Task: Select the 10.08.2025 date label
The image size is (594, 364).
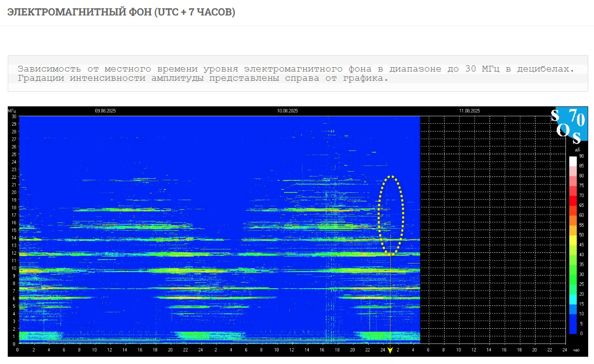Action: point(287,111)
